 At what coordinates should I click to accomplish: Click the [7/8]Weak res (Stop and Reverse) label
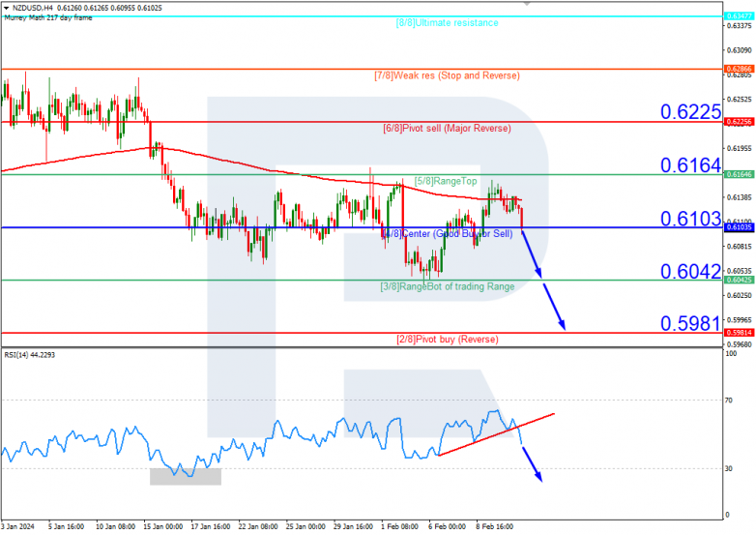(447, 75)
